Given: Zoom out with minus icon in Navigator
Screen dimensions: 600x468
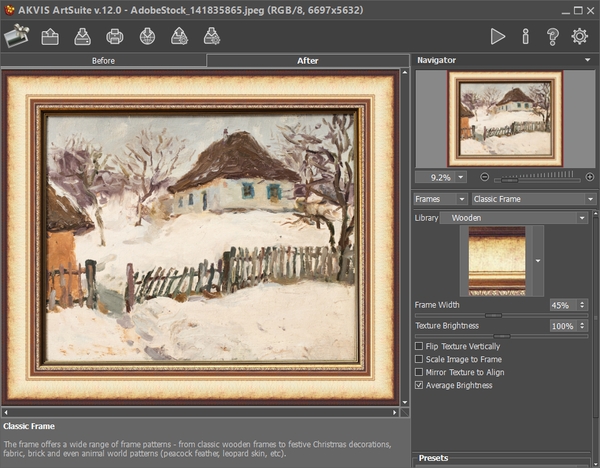Looking at the screenshot, I should (x=484, y=177).
